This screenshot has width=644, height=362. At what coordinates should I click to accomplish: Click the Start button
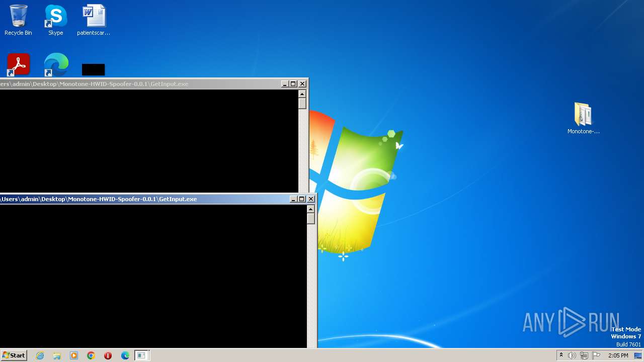click(x=14, y=355)
